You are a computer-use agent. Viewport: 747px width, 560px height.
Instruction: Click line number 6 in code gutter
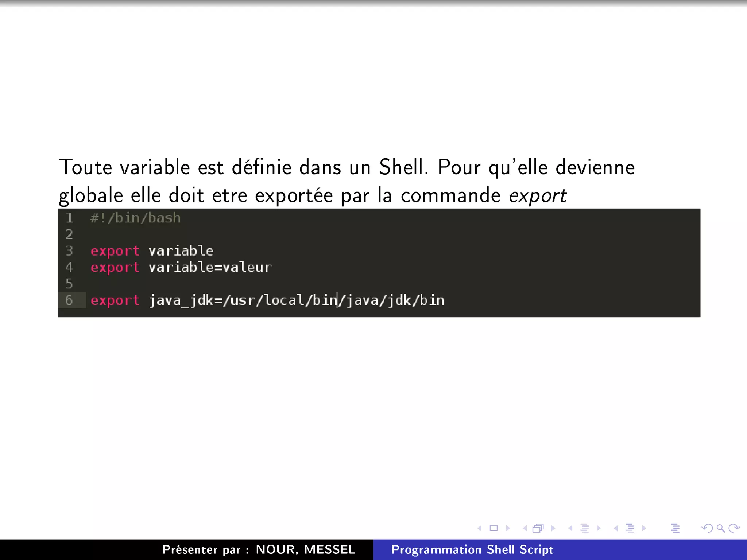point(69,300)
